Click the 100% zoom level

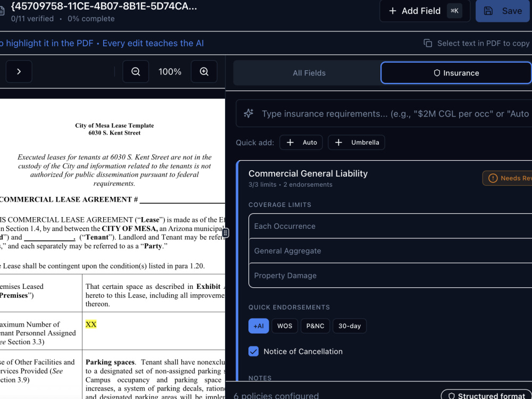[170, 72]
